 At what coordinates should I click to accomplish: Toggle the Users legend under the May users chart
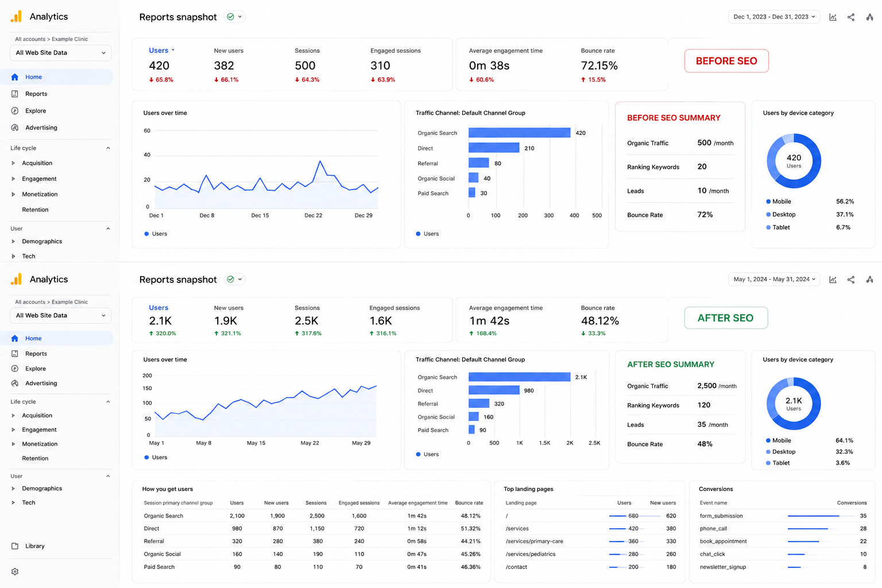[x=156, y=458]
